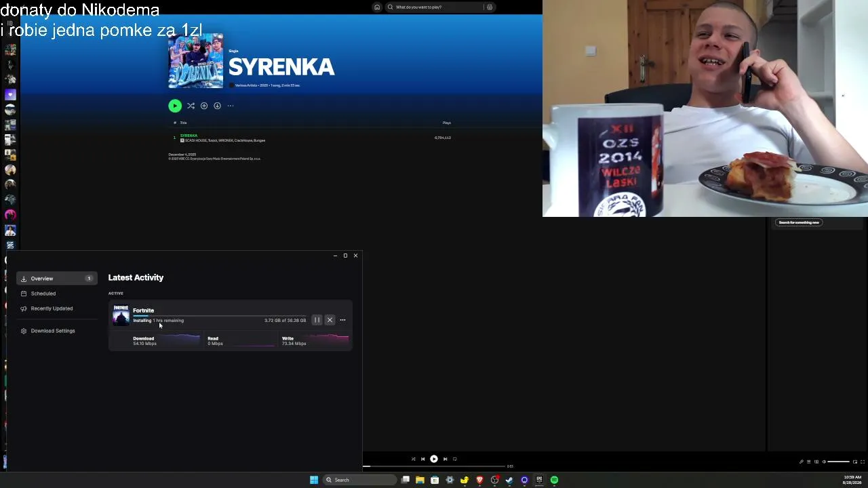The image size is (868, 488).
Task: Toggle repeat in the Spotify player bar
Action: [x=455, y=459]
